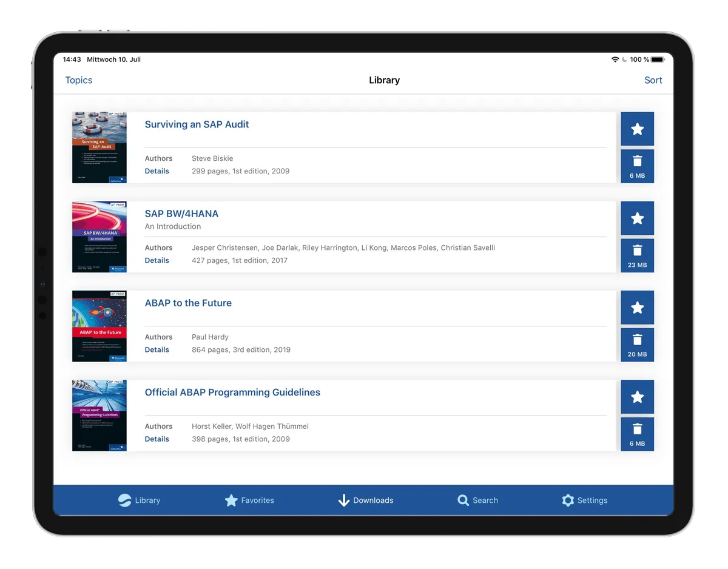
Task: Open the Official ABAP Programming Guidelines title
Action: point(232,392)
